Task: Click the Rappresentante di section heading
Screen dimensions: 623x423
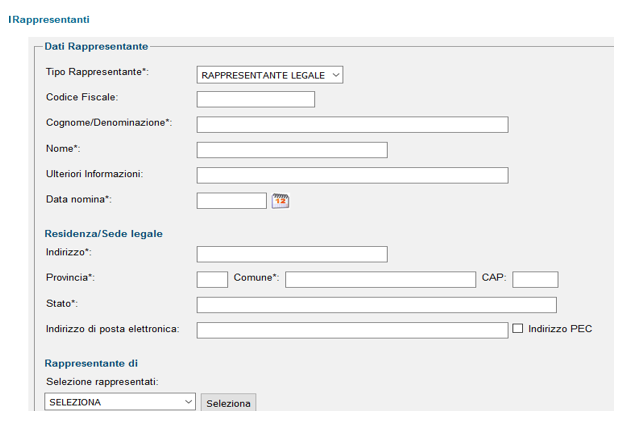Action: [x=91, y=363]
